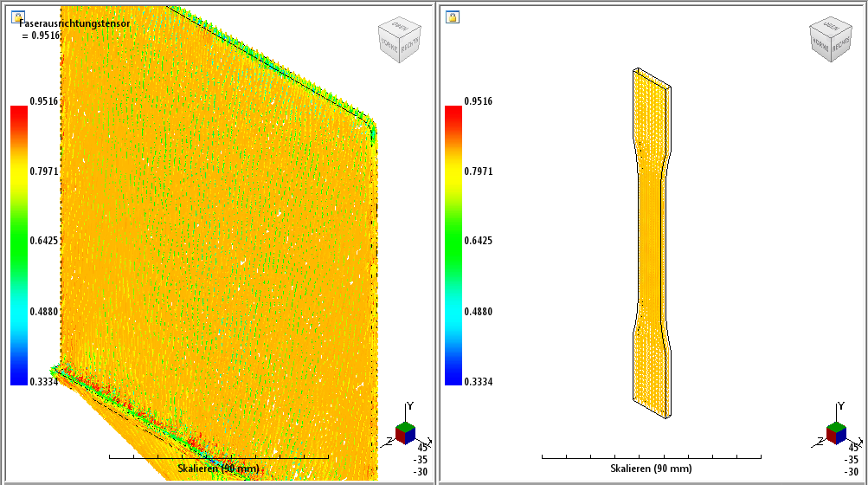Click rotation angle -35 in the left viewport
The width and height of the screenshot is (868, 485).
point(421,460)
